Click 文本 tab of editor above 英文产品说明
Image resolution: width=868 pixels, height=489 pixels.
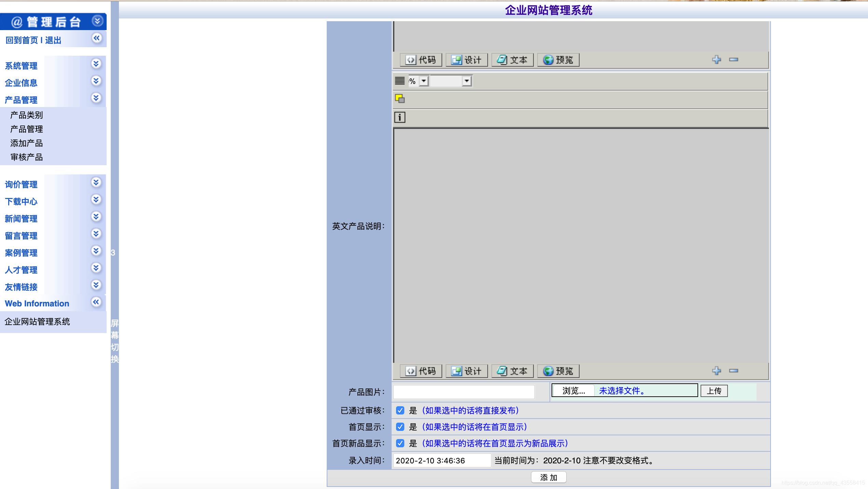click(x=513, y=60)
